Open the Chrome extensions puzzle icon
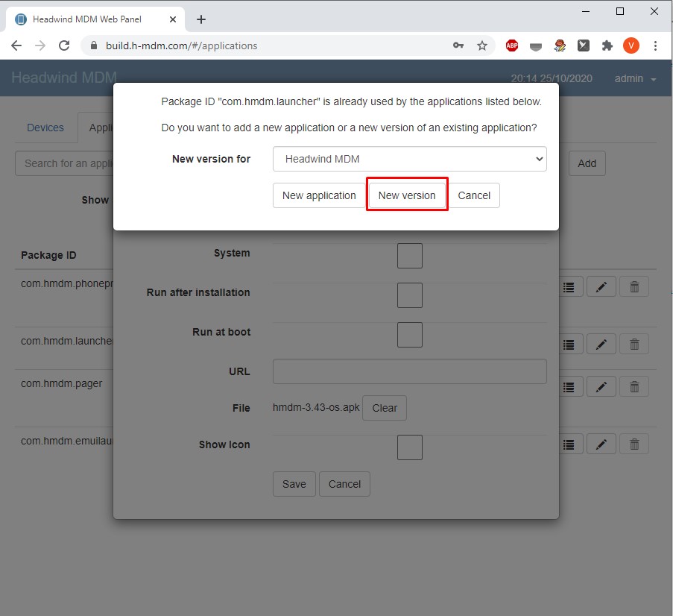Viewport: 673px width, 616px height. tap(607, 45)
